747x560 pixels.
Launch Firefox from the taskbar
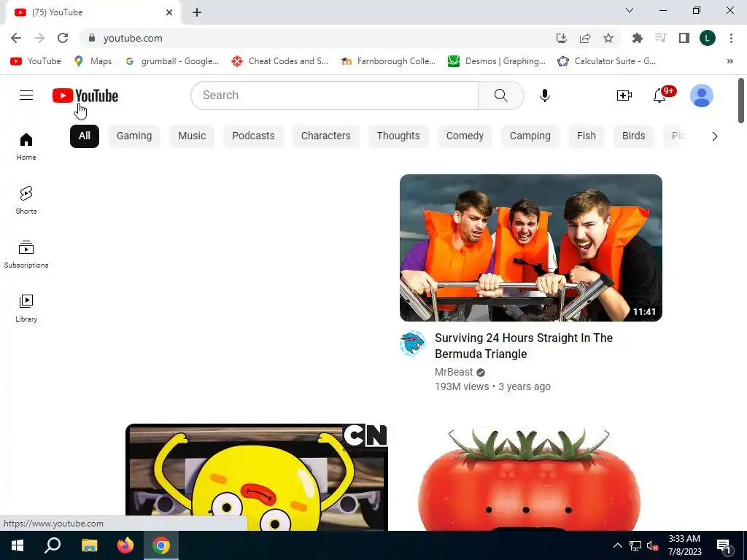(x=125, y=545)
